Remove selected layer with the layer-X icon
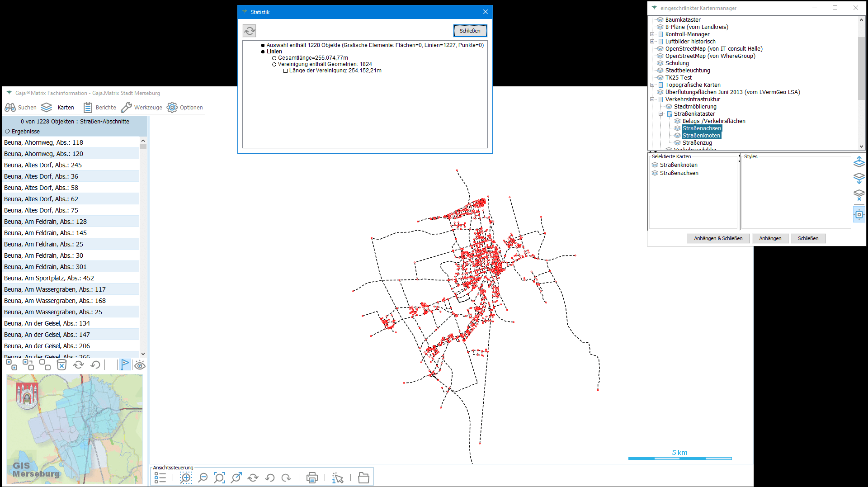The image size is (868, 487). point(859,195)
